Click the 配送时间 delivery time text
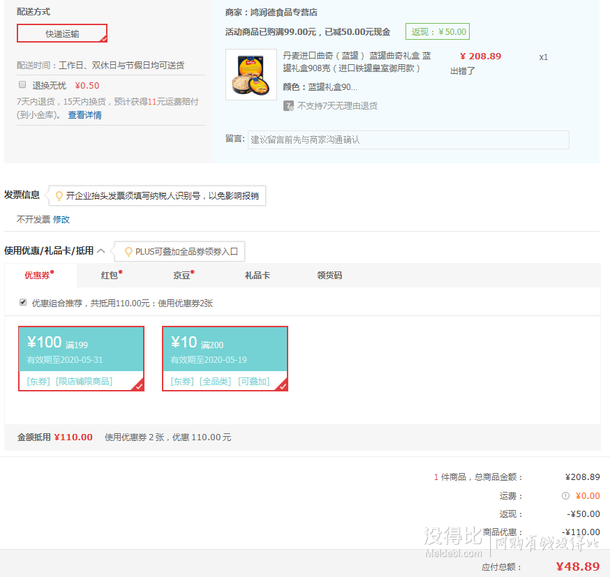This screenshot has width=610, height=577. click(100, 65)
